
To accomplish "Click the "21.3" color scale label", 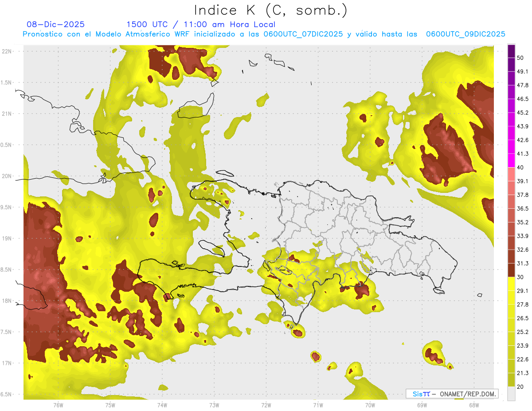I will [523, 373].
